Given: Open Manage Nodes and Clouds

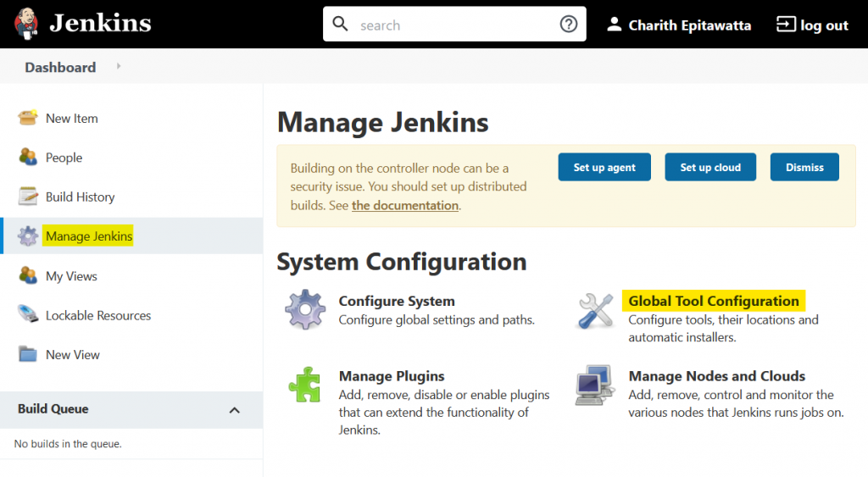Looking at the screenshot, I should (x=717, y=376).
